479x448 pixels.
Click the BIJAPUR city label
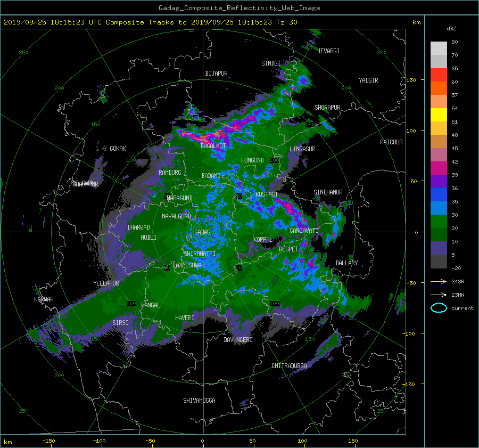point(216,74)
